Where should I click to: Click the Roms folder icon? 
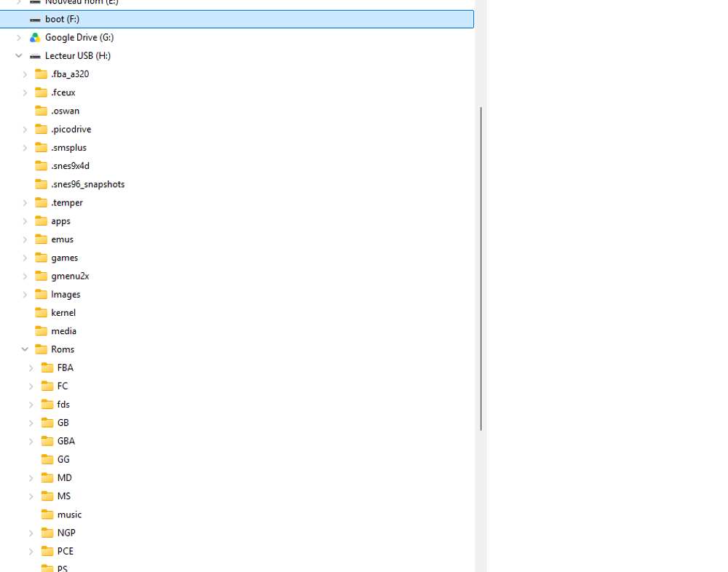tap(41, 349)
